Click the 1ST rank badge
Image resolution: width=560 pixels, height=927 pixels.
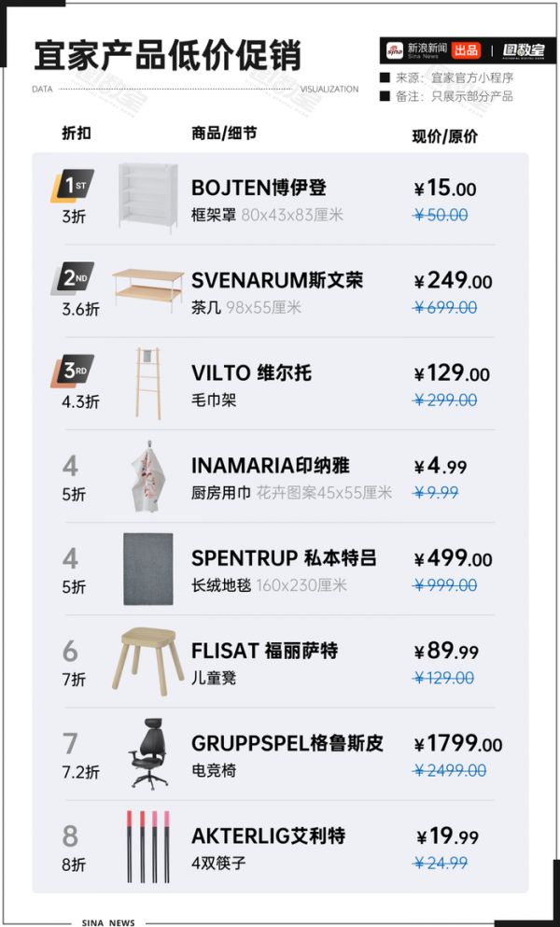pos(73,188)
